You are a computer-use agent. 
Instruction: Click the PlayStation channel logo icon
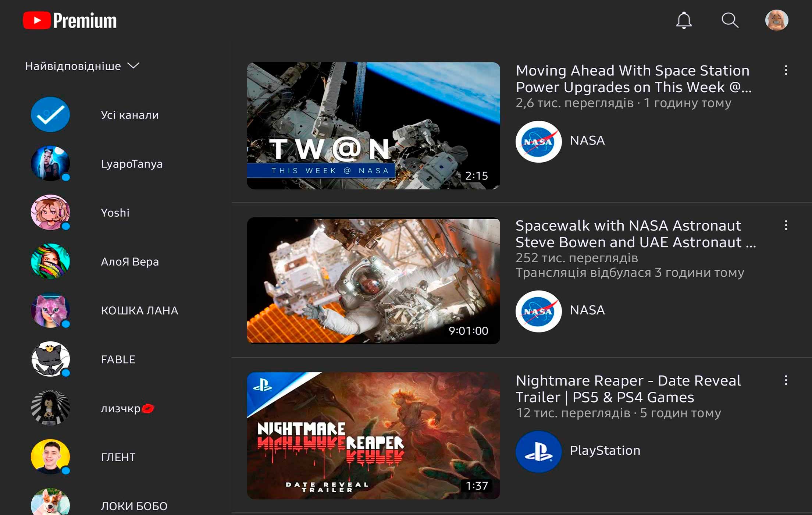pyautogui.click(x=538, y=451)
